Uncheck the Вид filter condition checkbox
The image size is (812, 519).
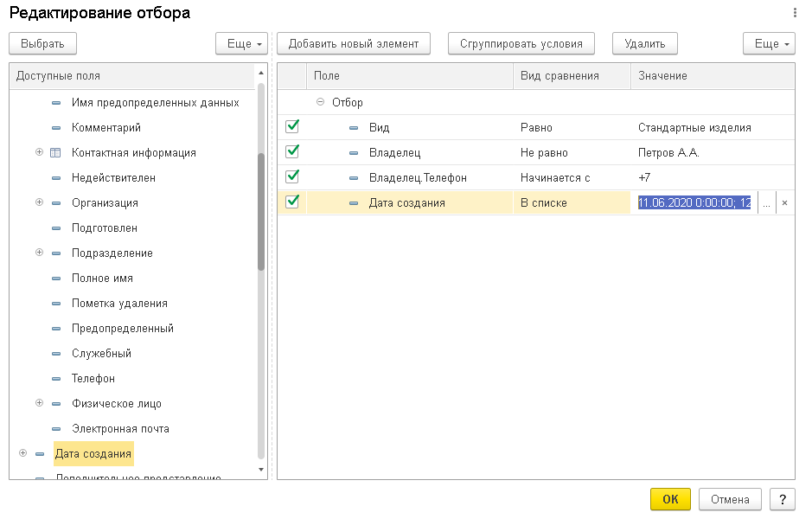(292, 127)
